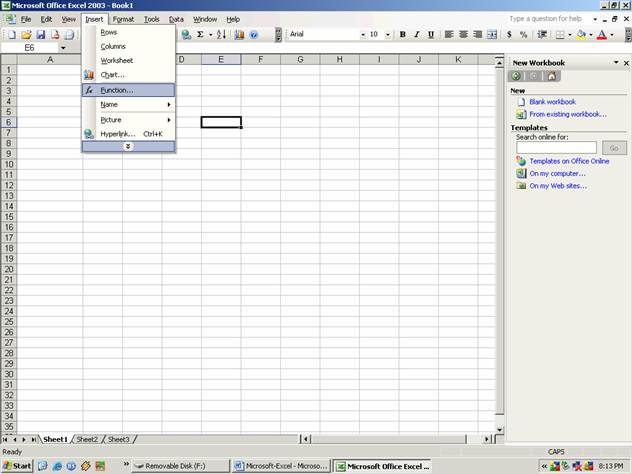632x474 pixels.
Task: Select Hyperlink in the Insert menu
Action: pos(128,134)
